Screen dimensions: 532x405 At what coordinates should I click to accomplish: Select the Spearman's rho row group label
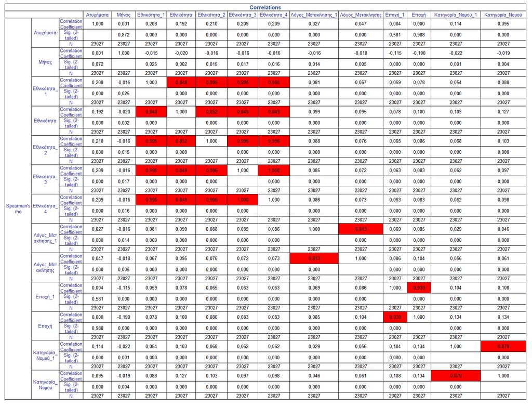(x=18, y=208)
